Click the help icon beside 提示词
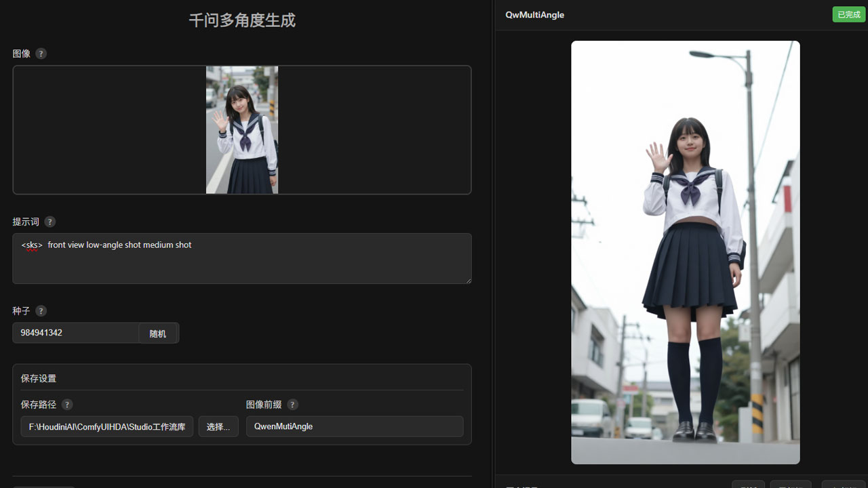The height and width of the screenshot is (488, 868). click(x=50, y=222)
